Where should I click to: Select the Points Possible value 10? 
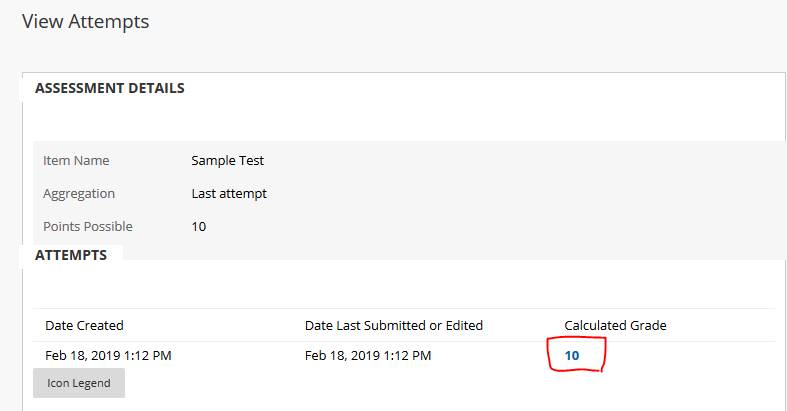click(198, 226)
